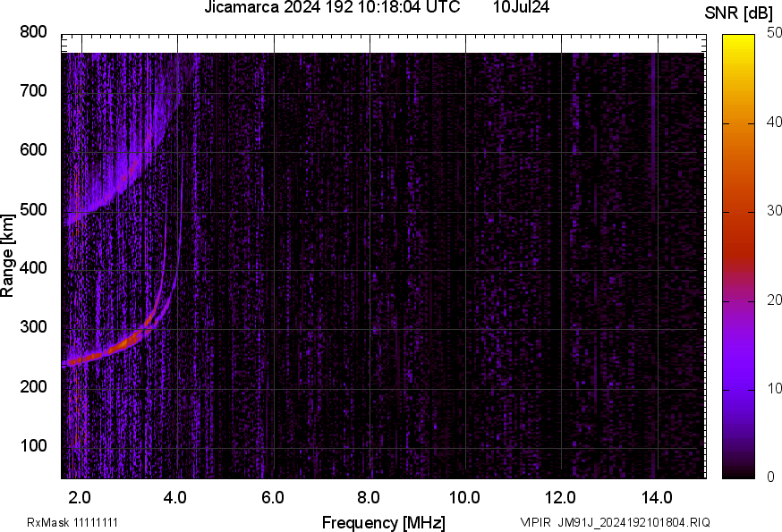Image resolution: width=782 pixels, height=532 pixels.
Task: Select the 8.0 MHz axis label
Action: click(x=370, y=496)
